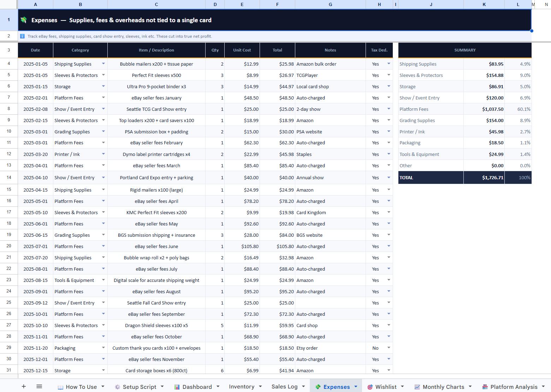Image resolution: width=551 pixels, height=392 pixels.
Task: Click the money emoji icon in title
Action: [24, 20]
